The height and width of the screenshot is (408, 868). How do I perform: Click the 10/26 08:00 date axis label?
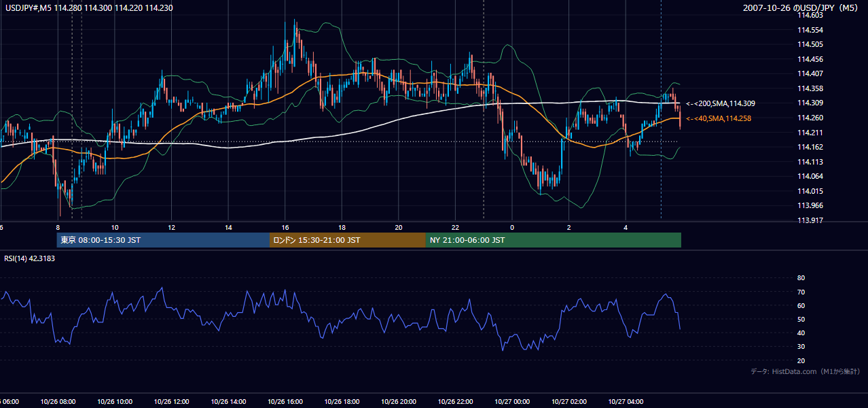click(x=58, y=402)
